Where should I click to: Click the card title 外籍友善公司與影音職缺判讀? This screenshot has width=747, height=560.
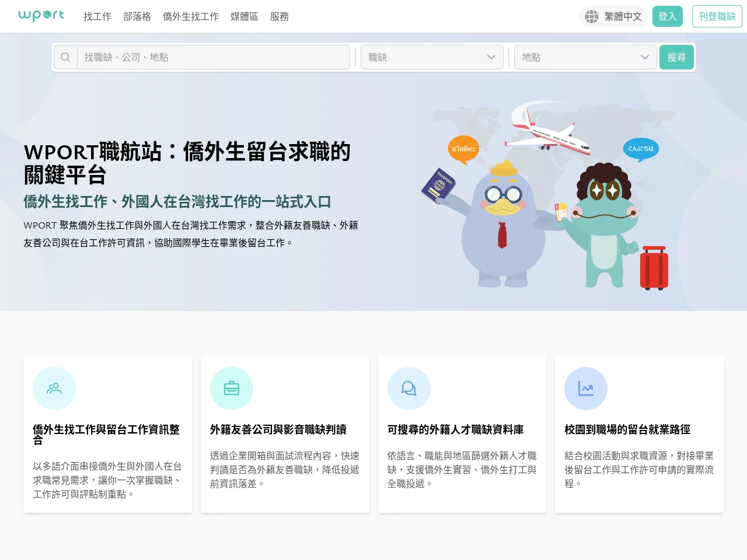click(278, 429)
